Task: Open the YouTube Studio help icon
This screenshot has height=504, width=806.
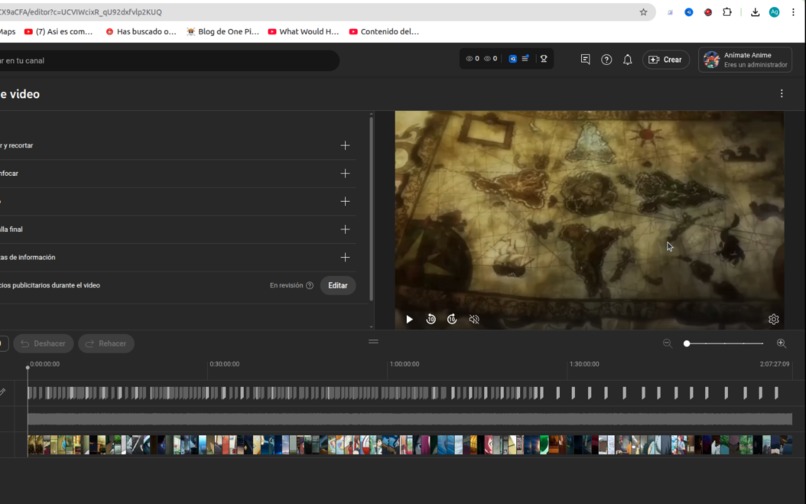Action: (607, 60)
